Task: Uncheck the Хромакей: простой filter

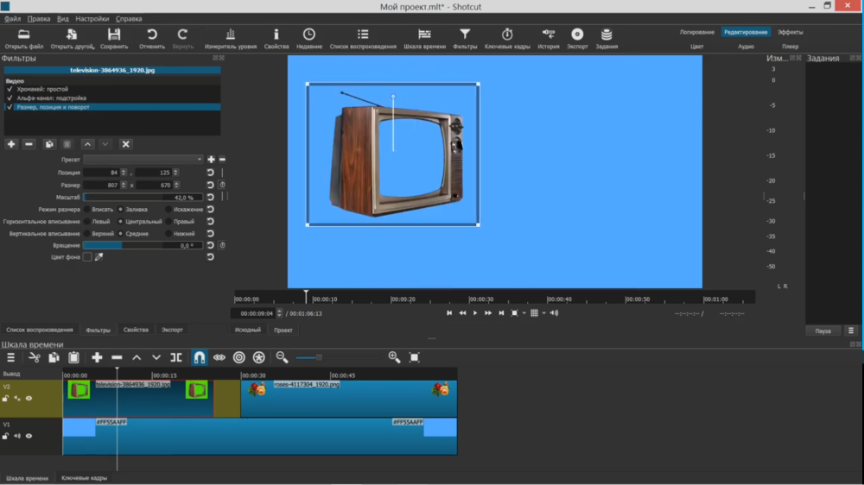Action: (x=9, y=89)
